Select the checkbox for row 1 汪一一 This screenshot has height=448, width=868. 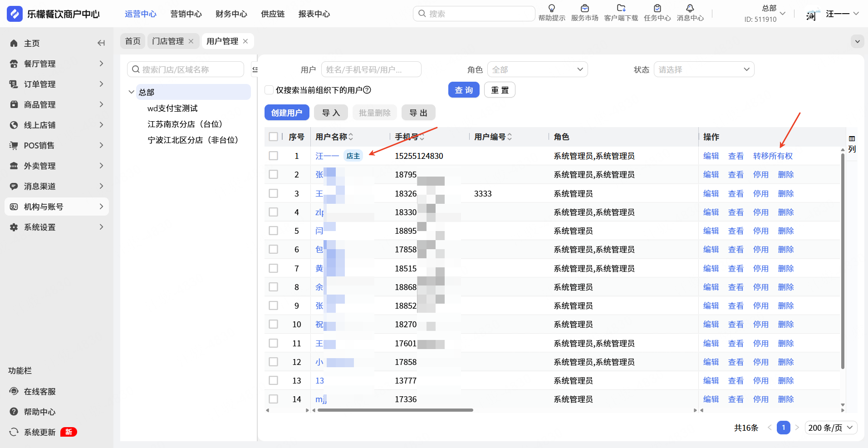[273, 156]
